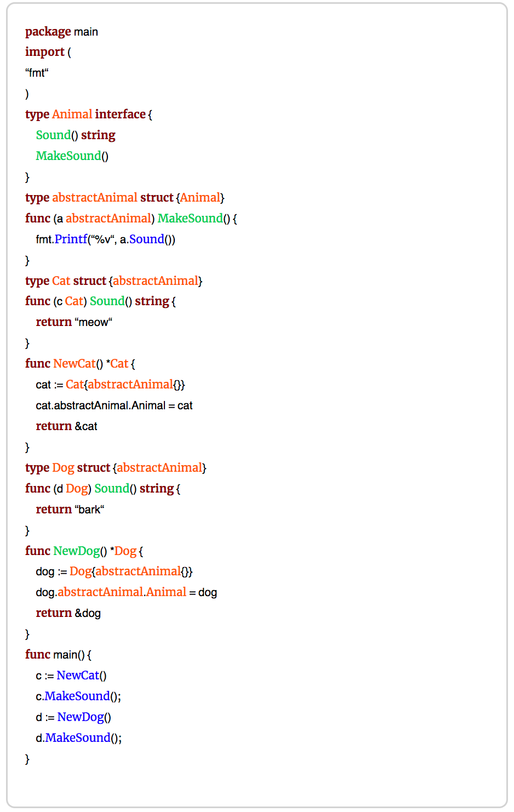Screen dimensions: 514x812
Task: Click the return "bark" line
Action: tap(70, 510)
